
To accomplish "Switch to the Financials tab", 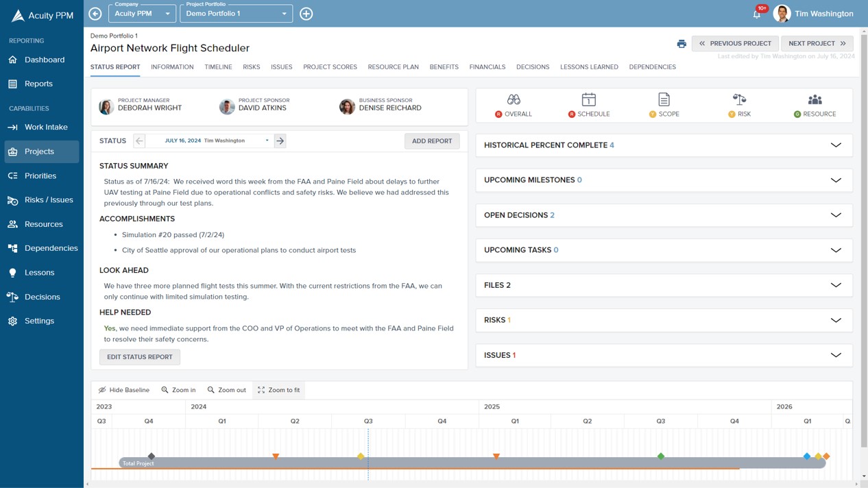I will pyautogui.click(x=487, y=67).
